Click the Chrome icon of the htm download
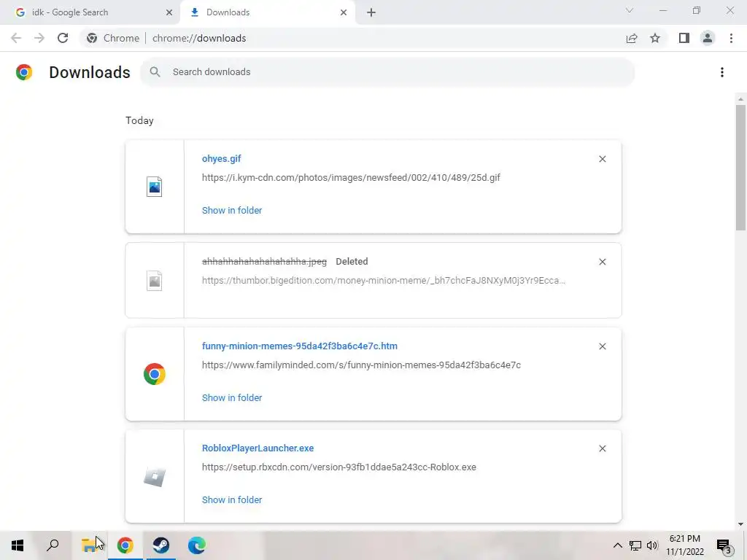This screenshot has height=560, width=747. coord(155,374)
